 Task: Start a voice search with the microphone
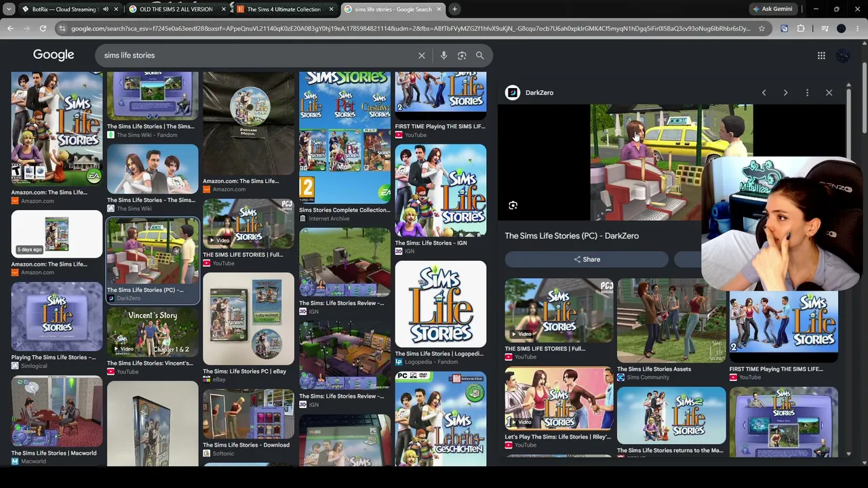443,56
